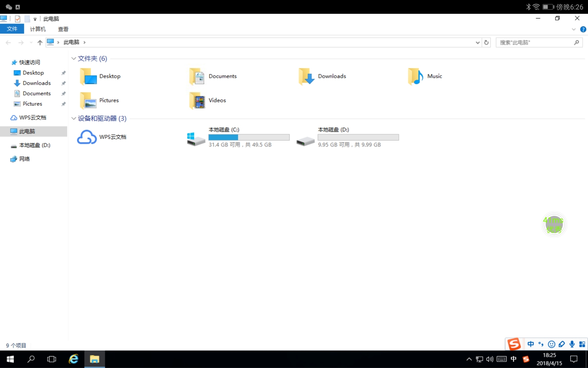Open Task View on the taskbar
The image size is (588, 368).
click(52, 359)
